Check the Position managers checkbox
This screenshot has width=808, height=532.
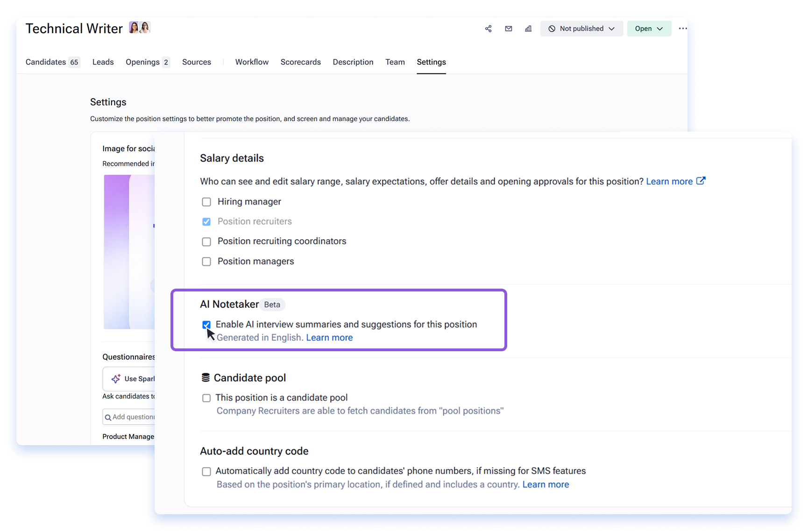206,262
